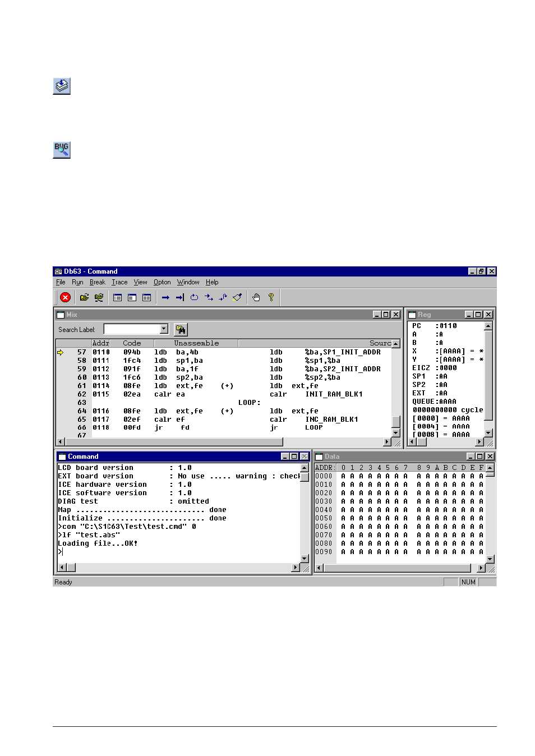Viewport: 535px width, 756px height.
Task: Click the Command window scrollbar down arrow
Action: [x=305, y=559]
